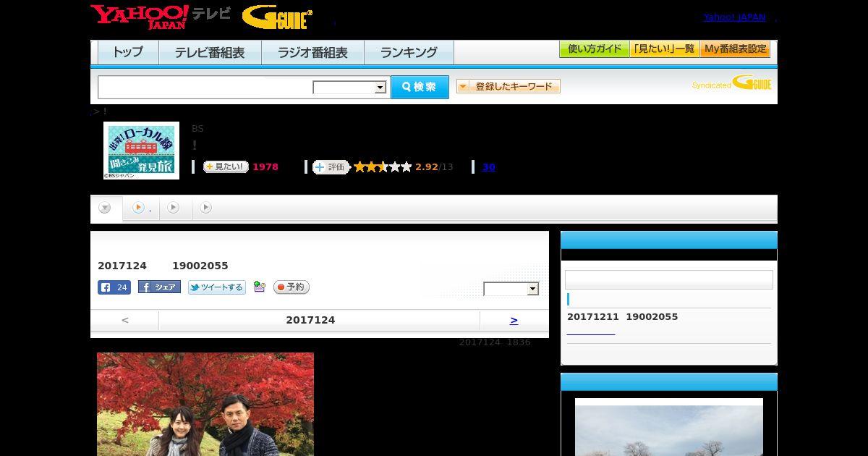This screenshot has width=868, height=456.
Task: Open the underlined link under 20171211
Action: pos(590,332)
